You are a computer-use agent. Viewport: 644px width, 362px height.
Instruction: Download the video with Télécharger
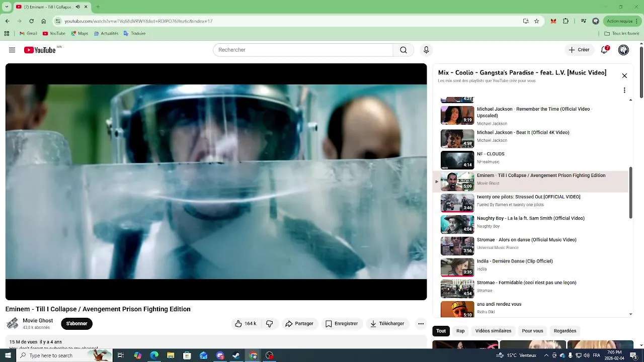click(x=387, y=324)
